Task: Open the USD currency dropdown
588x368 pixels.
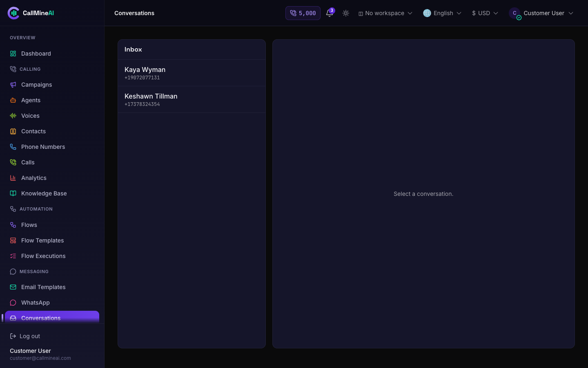Action: 485,13
